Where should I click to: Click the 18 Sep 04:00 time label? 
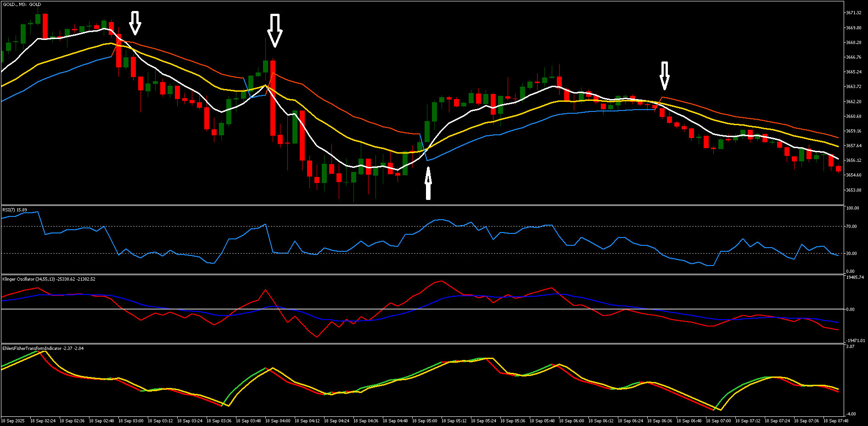click(277, 420)
